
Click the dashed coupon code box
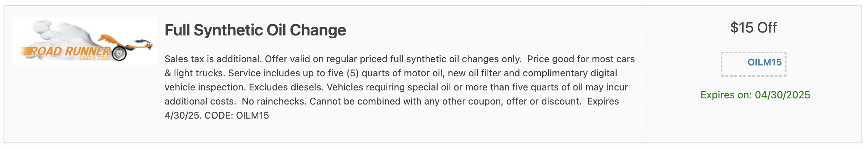pyautogui.click(x=754, y=64)
